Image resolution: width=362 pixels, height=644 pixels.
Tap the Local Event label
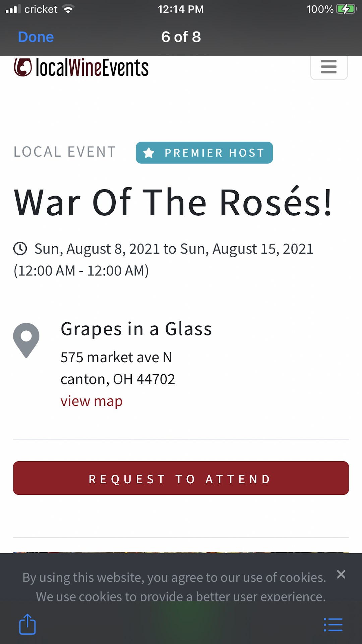point(65,152)
